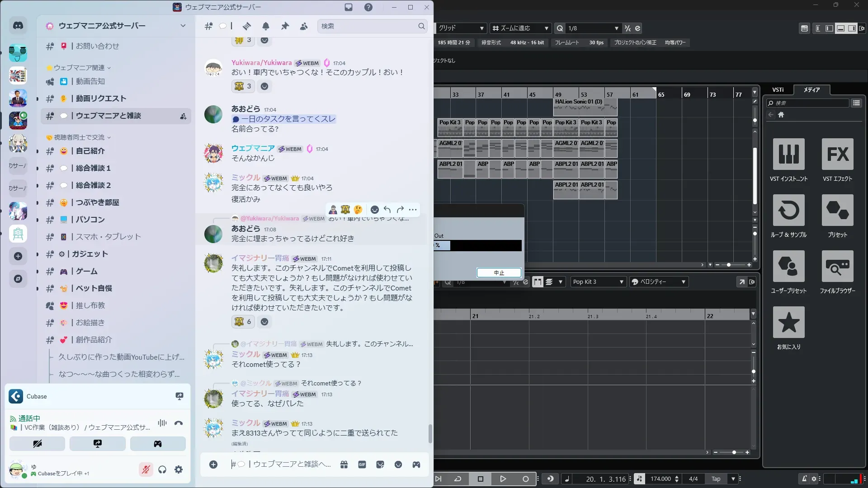This screenshot has width=868, height=488.
Task: Open the 動画リクエスト channel
Action: [x=101, y=99]
